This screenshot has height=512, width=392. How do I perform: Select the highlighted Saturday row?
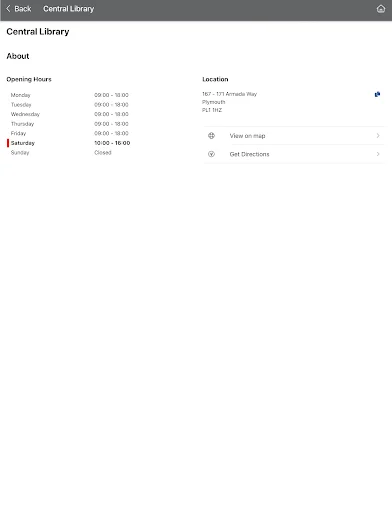pos(70,143)
